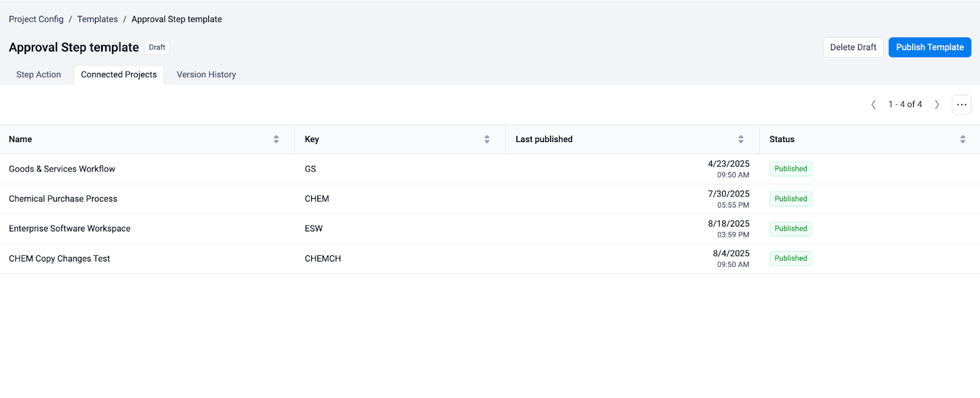Select the Chemical Purchase Process row

tap(63, 199)
